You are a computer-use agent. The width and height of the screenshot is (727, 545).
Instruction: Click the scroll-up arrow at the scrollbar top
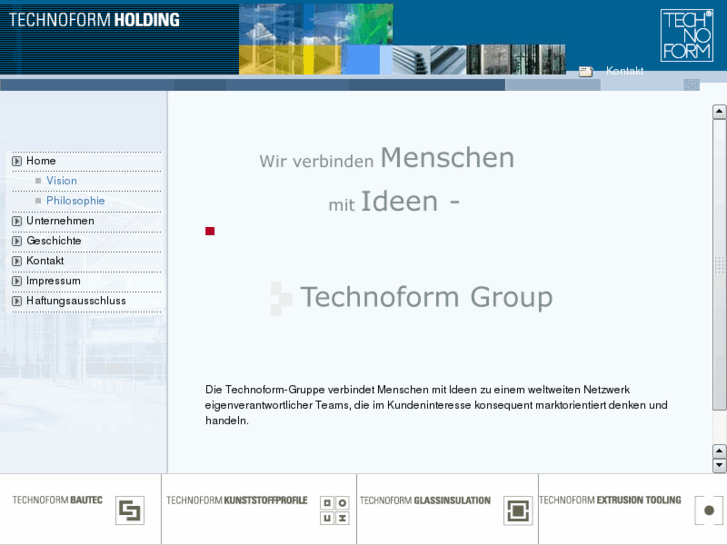pos(719,111)
